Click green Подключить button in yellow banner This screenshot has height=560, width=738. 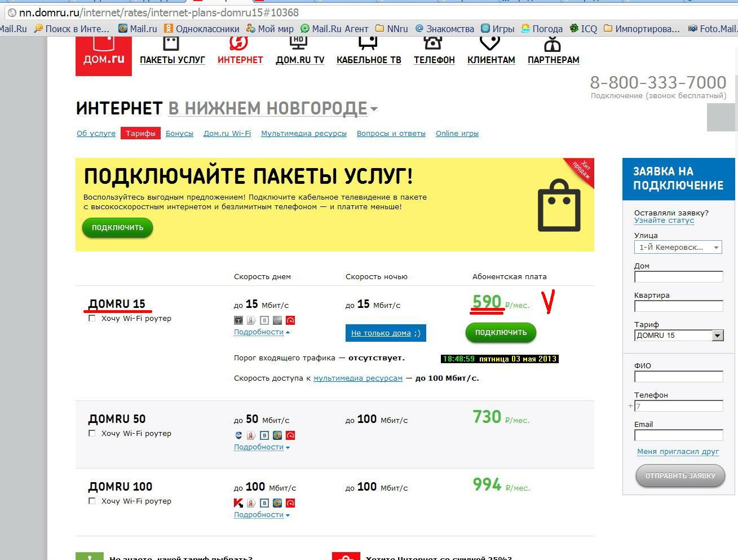118,228
